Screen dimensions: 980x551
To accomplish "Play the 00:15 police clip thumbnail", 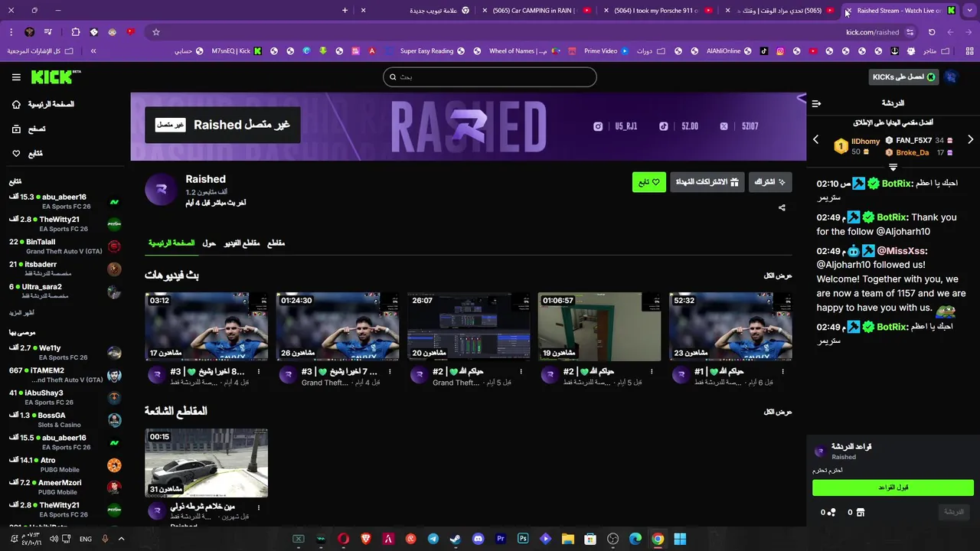I will [207, 463].
